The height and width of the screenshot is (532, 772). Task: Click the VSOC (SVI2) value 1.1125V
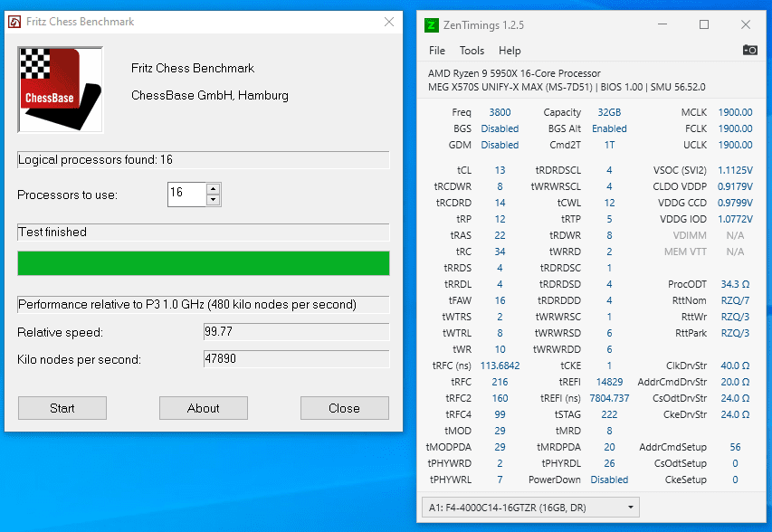[735, 170]
